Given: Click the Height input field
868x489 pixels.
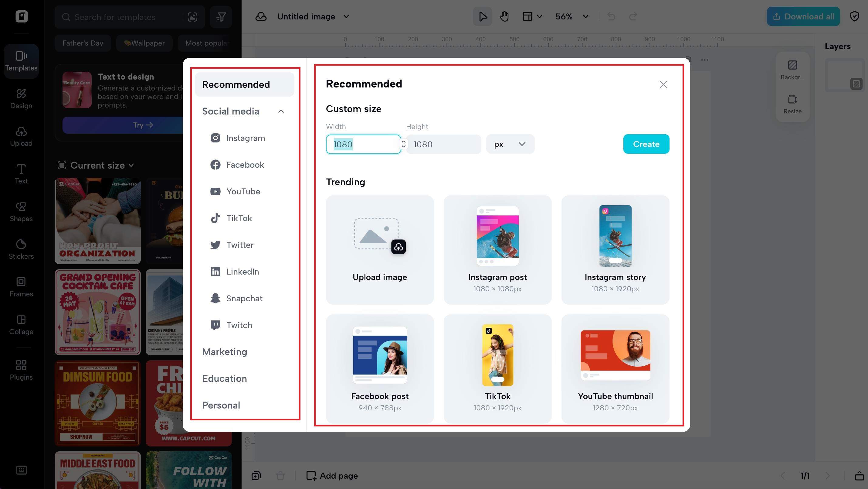Looking at the screenshot, I should point(443,144).
